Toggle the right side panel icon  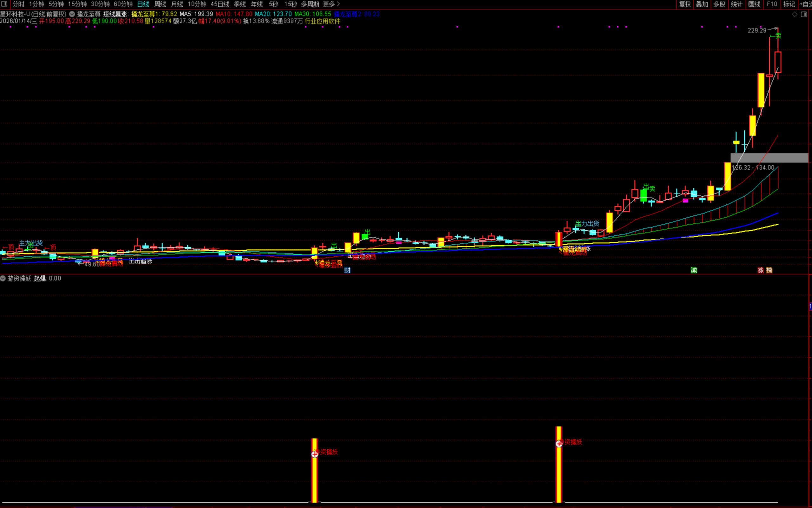[x=804, y=14]
